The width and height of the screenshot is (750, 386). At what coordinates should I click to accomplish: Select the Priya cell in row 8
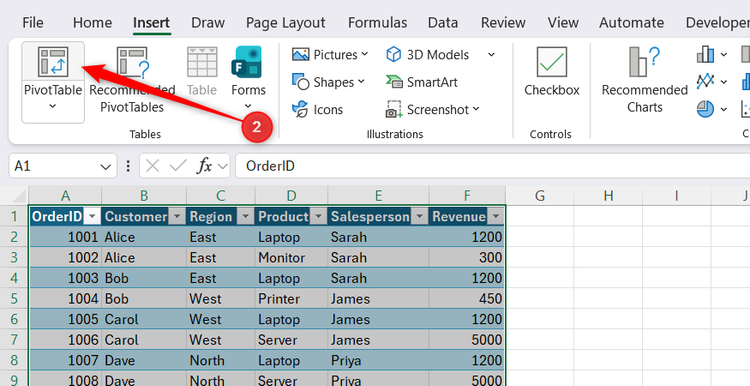(378, 361)
